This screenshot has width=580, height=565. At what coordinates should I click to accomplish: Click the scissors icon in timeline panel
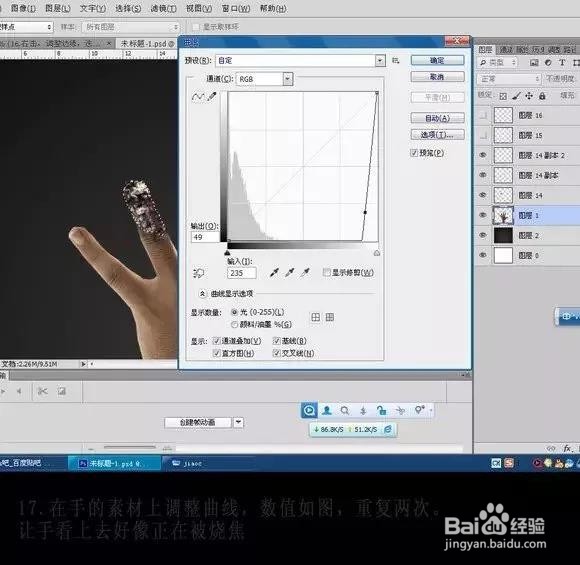43,391
